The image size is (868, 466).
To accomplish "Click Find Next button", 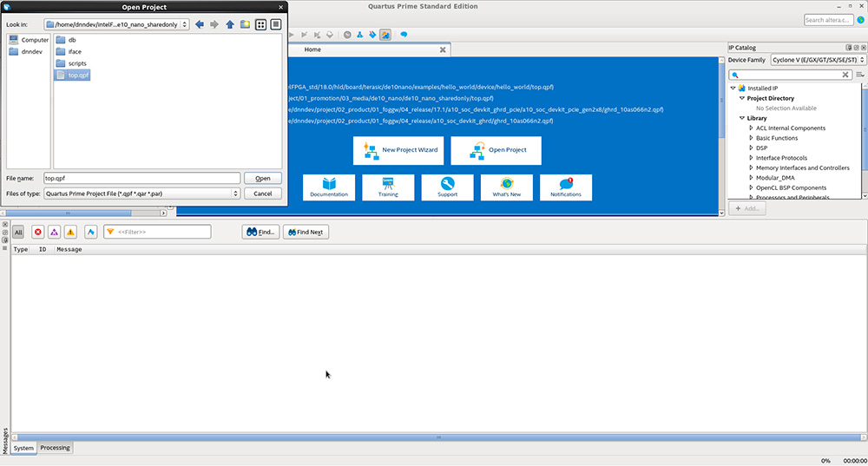I will (306, 232).
